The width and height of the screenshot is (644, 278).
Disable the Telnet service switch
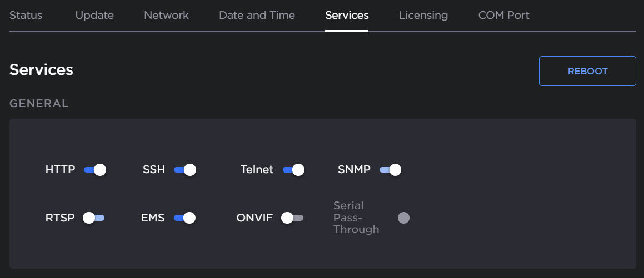293,170
